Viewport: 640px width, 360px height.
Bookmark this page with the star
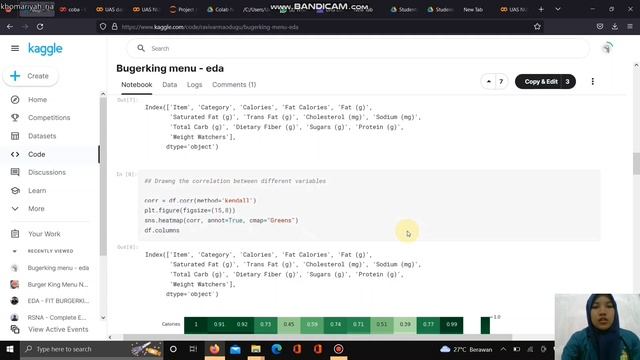[x=537, y=27]
